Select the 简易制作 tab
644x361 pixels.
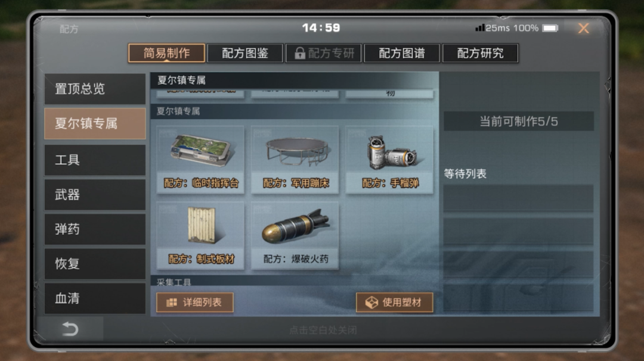(167, 54)
